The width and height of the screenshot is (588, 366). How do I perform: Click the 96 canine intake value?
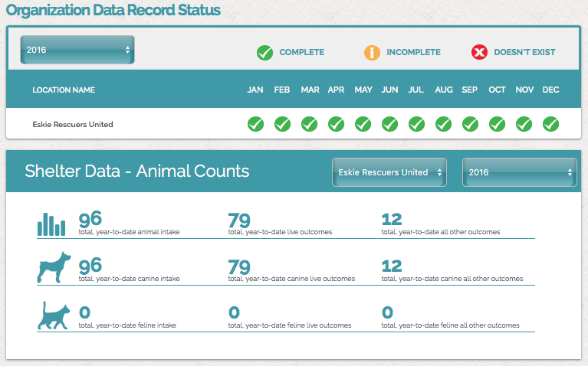[x=90, y=266]
